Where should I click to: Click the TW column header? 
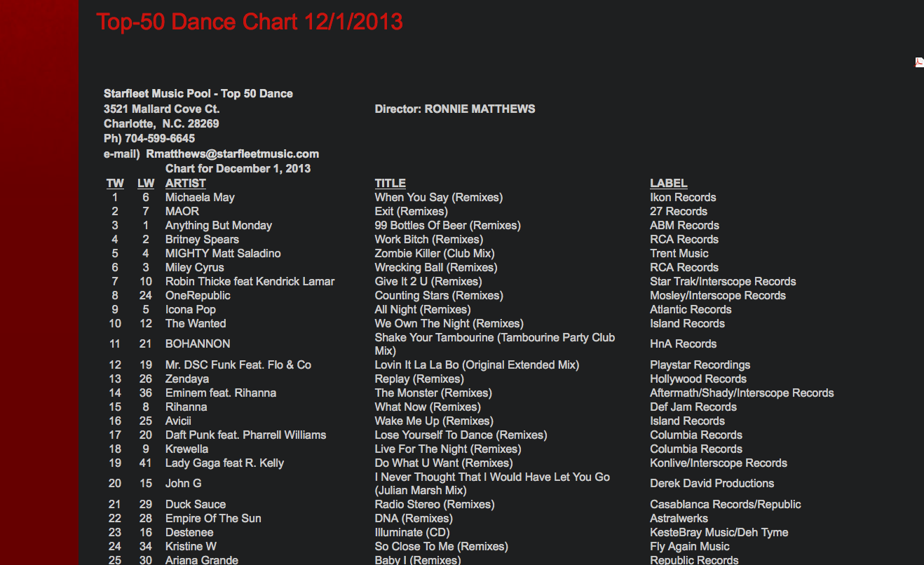tap(115, 184)
